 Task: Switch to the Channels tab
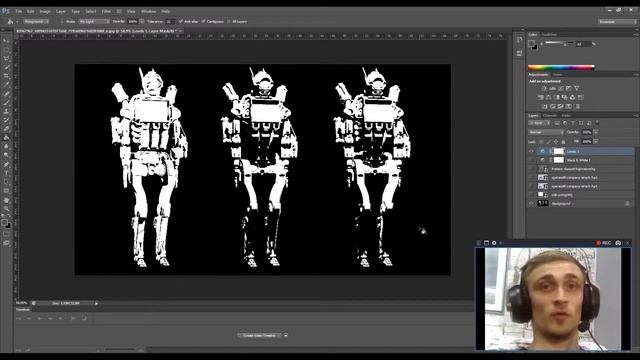(549, 116)
